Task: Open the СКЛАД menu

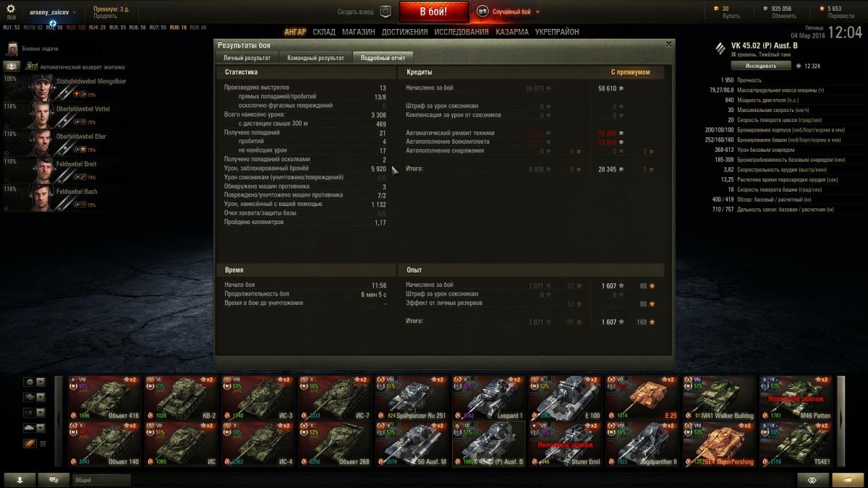Action: pyautogui.click(x=324, y=32)
